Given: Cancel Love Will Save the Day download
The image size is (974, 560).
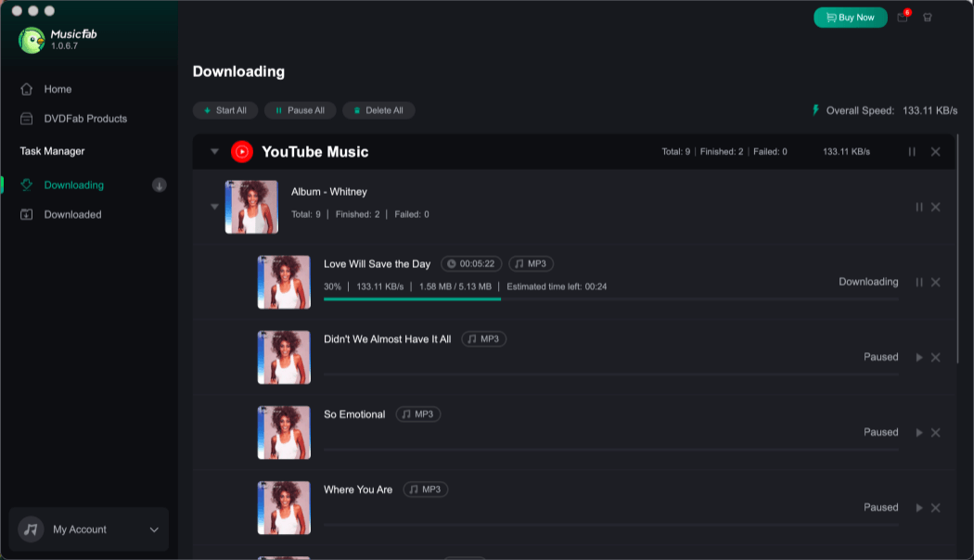Looking at the screenshot, I should coord(935,283).
